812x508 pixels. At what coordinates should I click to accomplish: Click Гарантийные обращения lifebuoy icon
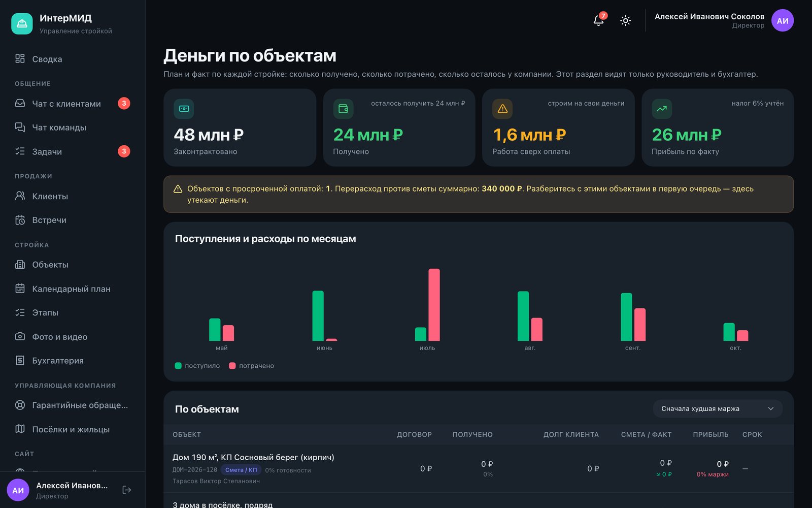(20, 405)
